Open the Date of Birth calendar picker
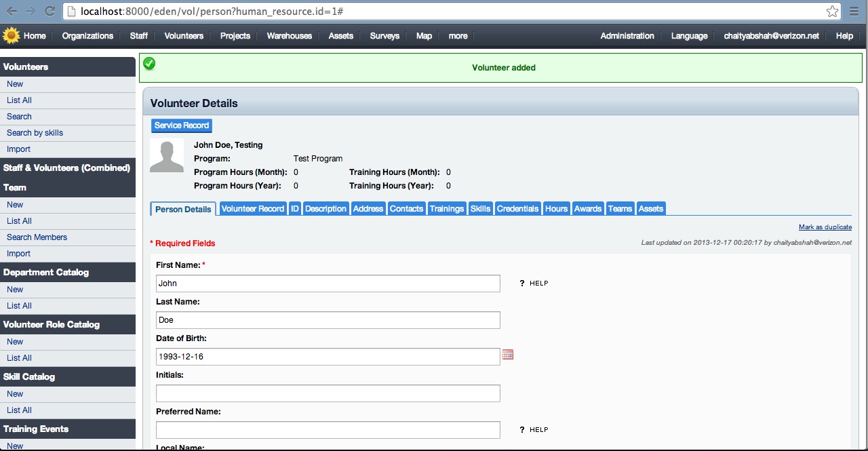The height and width of the screenshot is (451, 868). pyautogui.click(x=508, y=355)
